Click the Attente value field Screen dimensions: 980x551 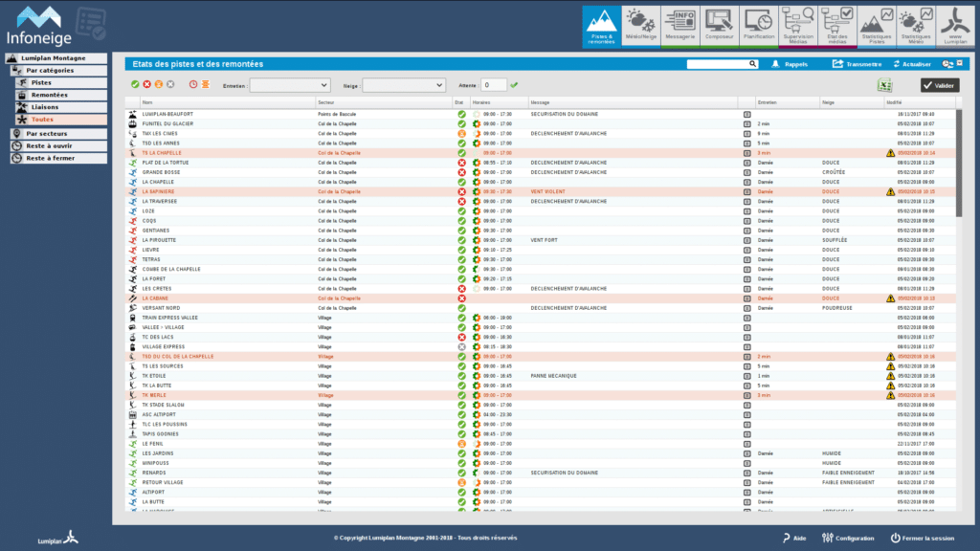click(493, 85)
